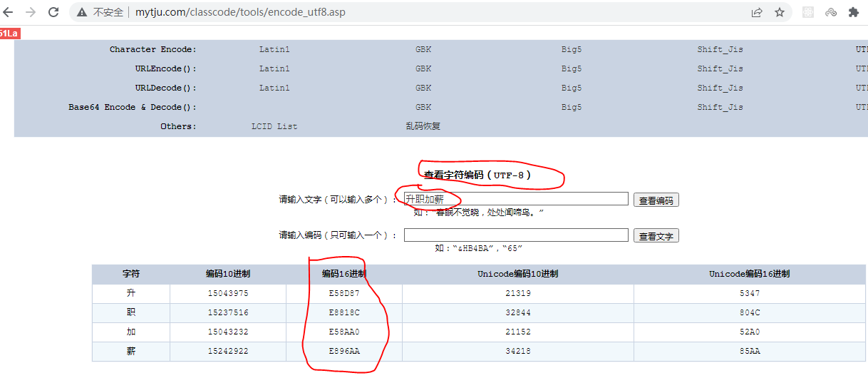868x378 pixels.
Task: Click the 查看字符编码 (UTF-8) heading
Action: click(x=477, y=175)
